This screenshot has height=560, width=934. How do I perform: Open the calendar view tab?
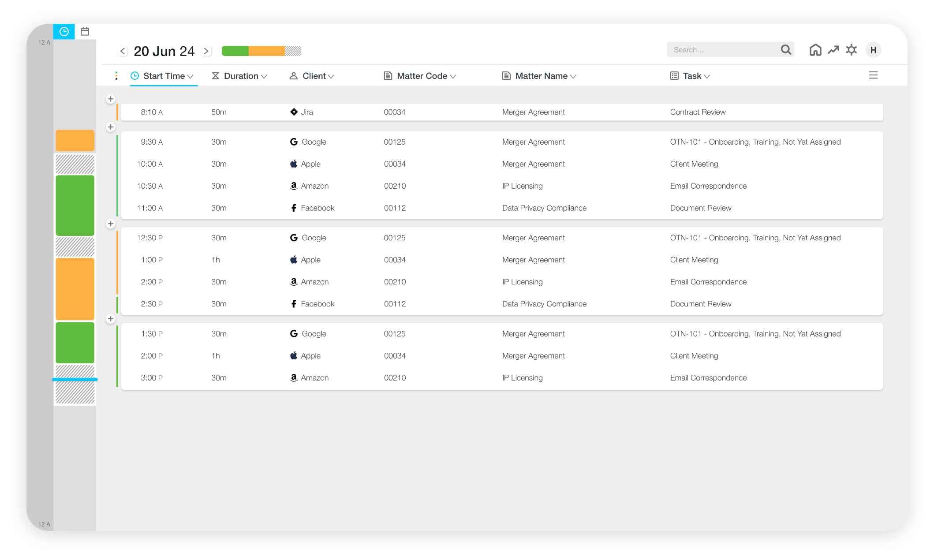coord(85,32)
